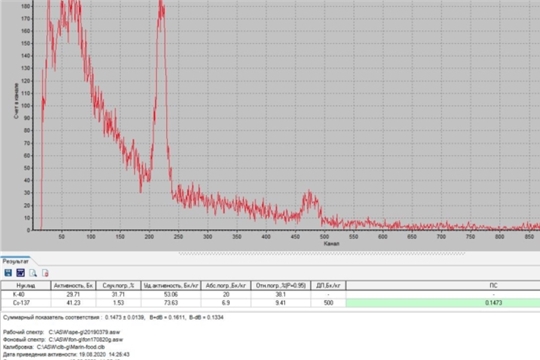Click the absolute error cell 20
540x360 pixels.
[226, 294]
